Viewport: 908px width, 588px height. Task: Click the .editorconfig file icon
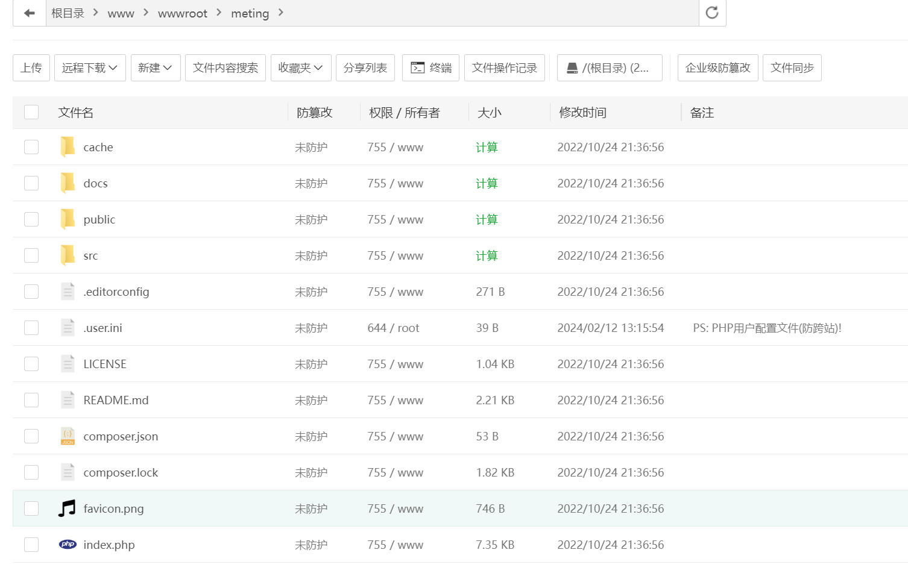(68, 292)
